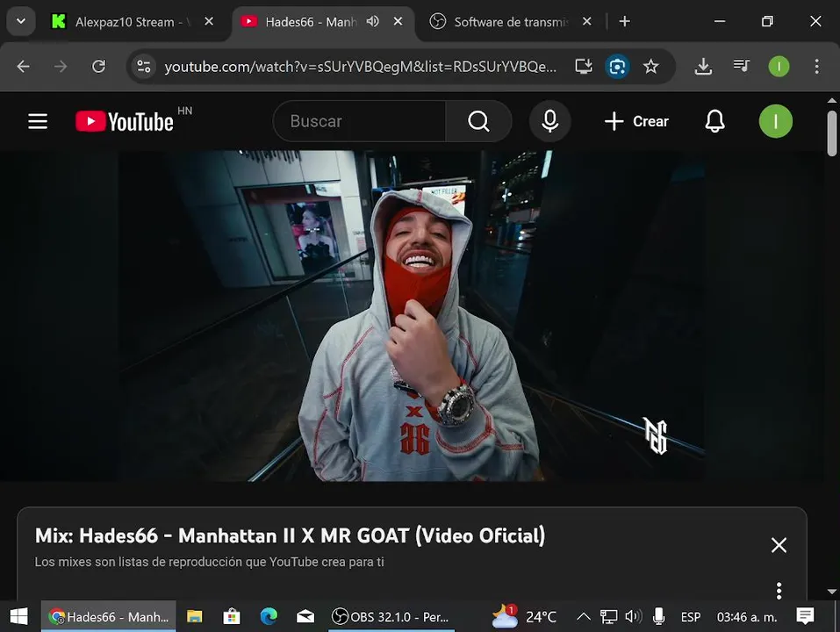Screen dimensions: 840x632
Task: Open YouTube account avatar menu
Action: 775,122
